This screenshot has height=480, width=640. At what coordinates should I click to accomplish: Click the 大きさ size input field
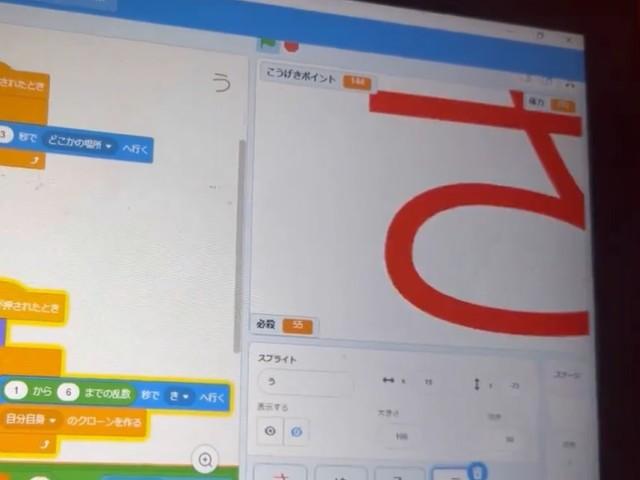point(402,436)
